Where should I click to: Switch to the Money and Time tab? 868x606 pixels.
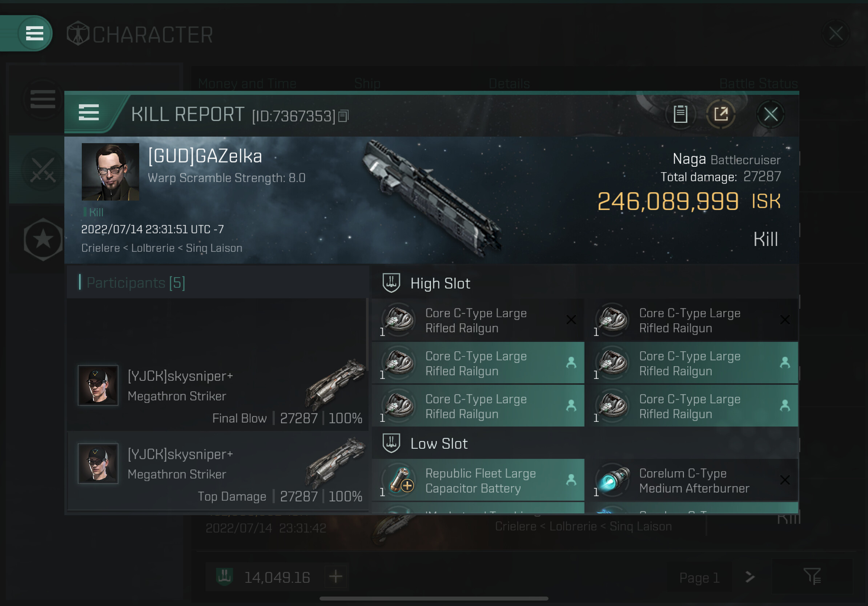pos(247,84)
